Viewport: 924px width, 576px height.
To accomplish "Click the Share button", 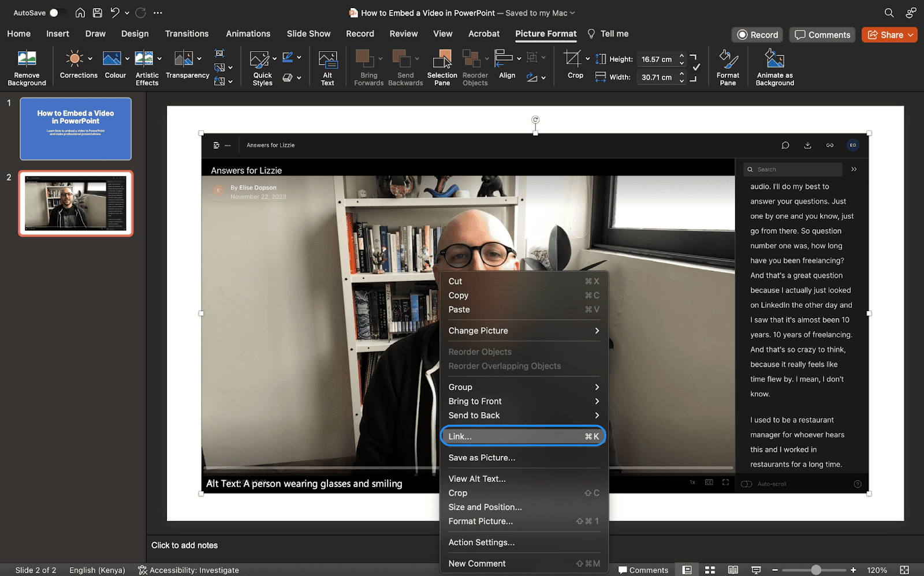I will coord(889,35).
